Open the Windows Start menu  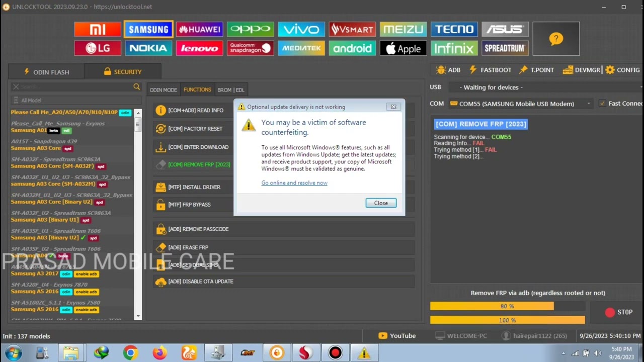[13, 353]
